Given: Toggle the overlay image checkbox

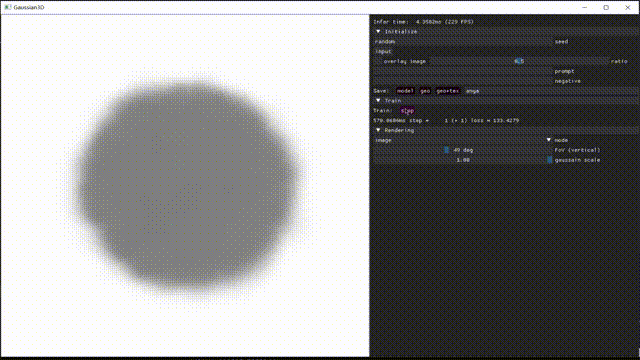Looking at the screenshot, I should point(377,61).
